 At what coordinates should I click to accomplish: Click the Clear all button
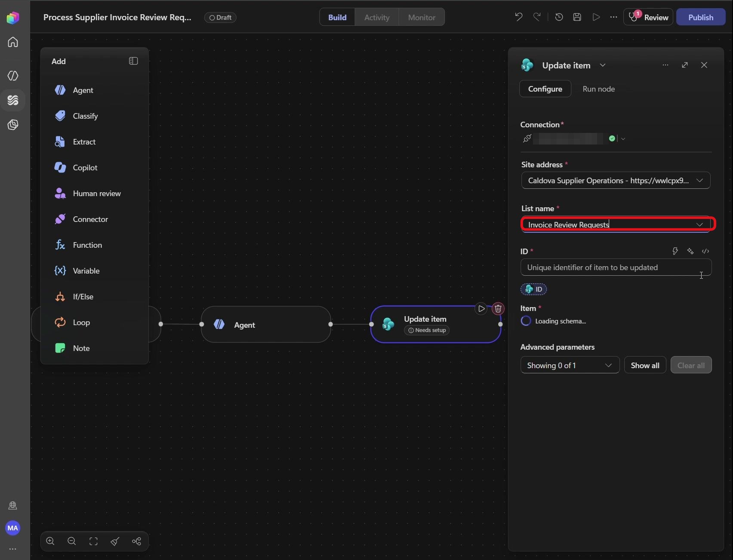pos(691,365)
